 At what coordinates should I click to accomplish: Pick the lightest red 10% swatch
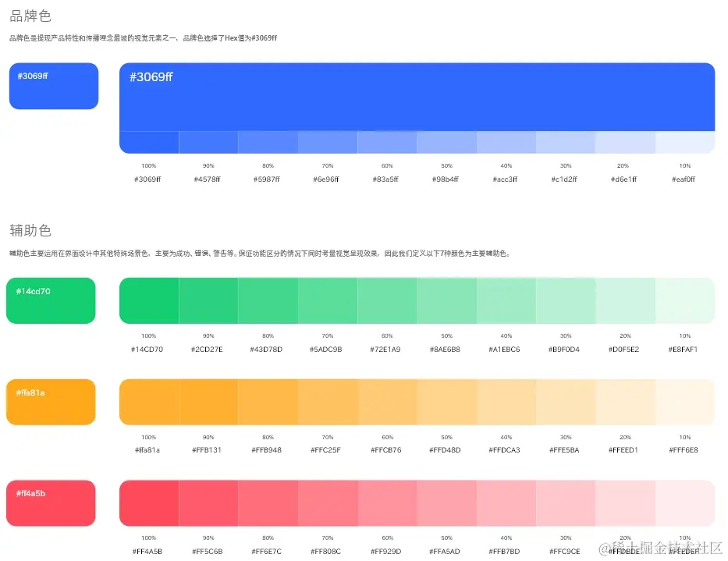tap(685, 503)
